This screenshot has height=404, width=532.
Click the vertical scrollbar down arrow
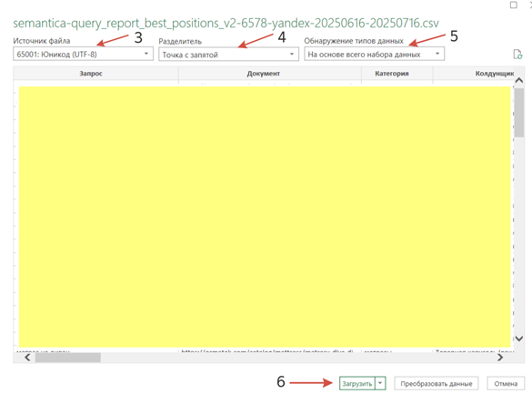pos(519,338)
